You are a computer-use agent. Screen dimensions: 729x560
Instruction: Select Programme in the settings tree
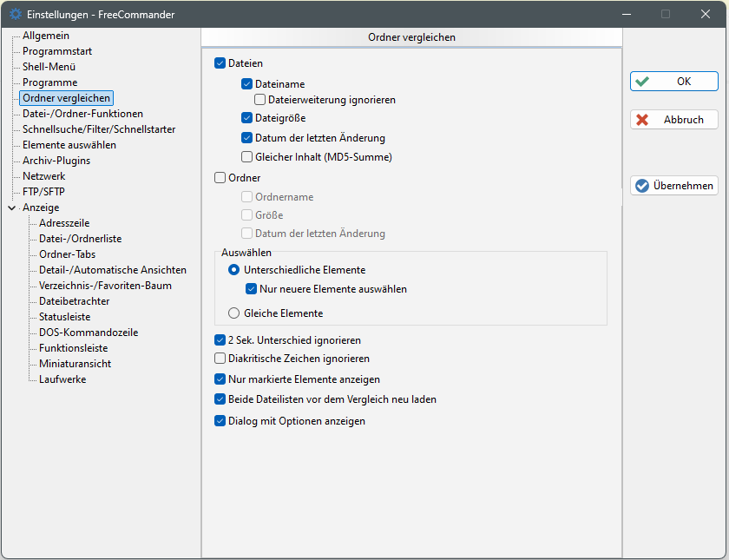point(50,82)
